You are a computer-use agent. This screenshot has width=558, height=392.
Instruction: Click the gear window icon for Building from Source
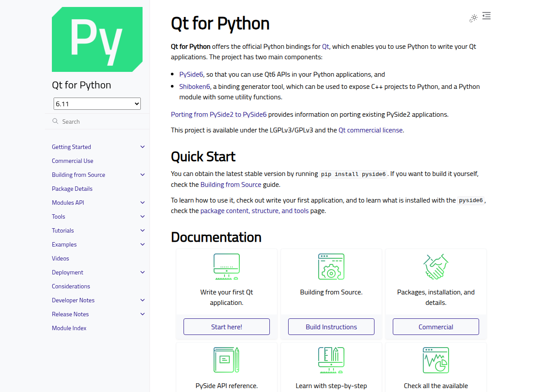point(331,267)
